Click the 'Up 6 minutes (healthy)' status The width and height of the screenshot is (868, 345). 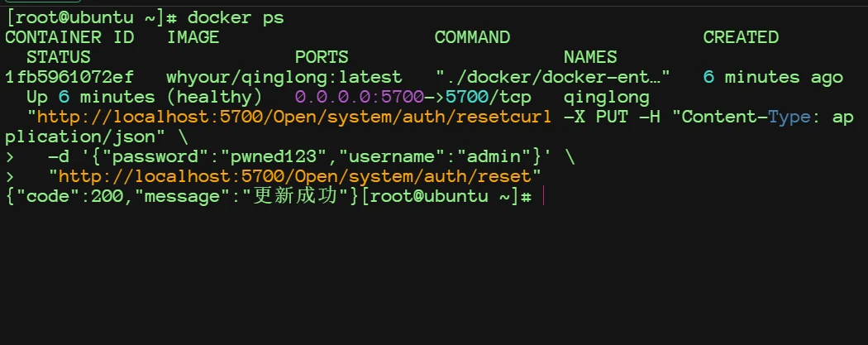coord(144,97)
